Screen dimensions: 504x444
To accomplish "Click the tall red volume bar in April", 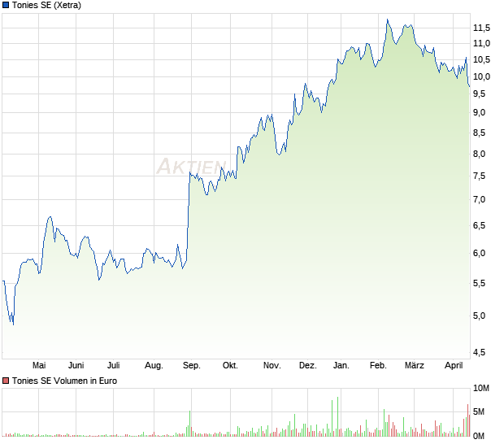I will point(467,420).
